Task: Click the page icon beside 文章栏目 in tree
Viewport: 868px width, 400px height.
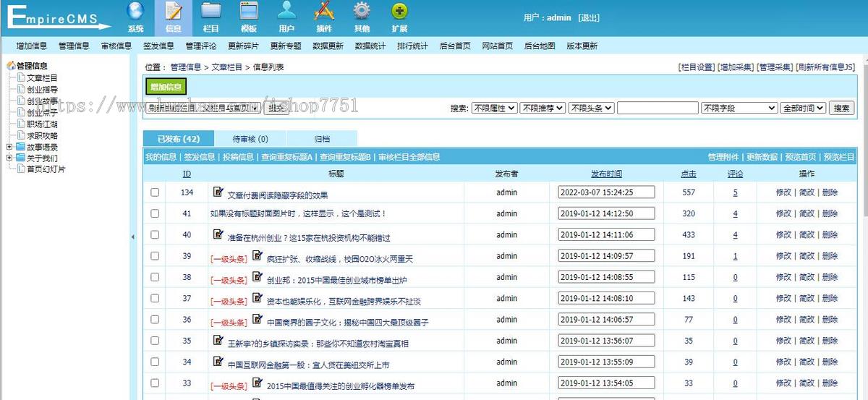Action: point(21,77)
